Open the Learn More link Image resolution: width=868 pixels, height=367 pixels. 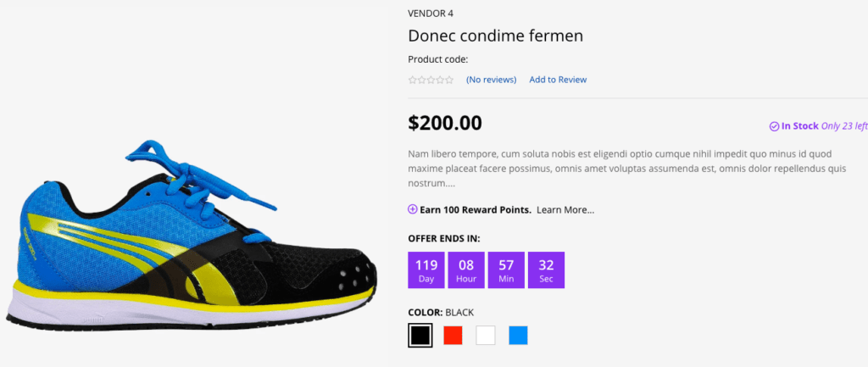565,210
